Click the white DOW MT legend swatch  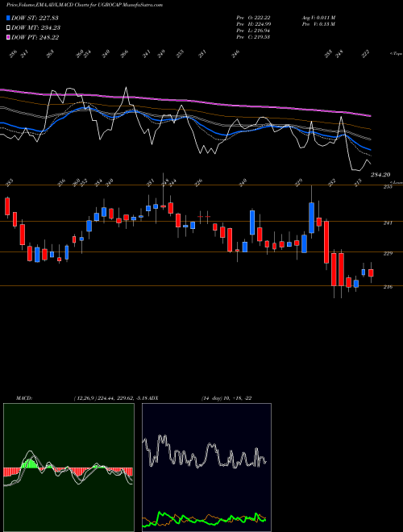coord(9,28)
